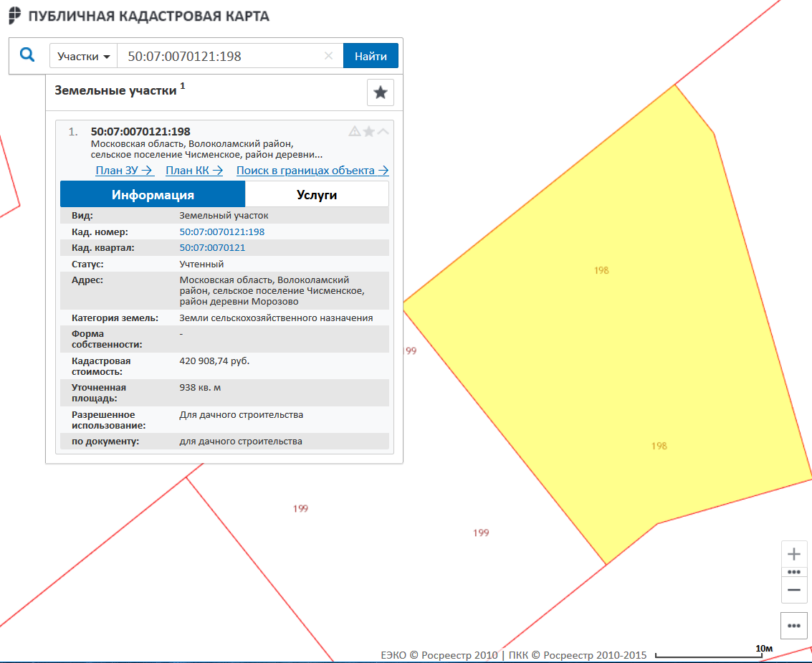Click the ПУБЛИЧНАЯ КАДАСТРОВАЯ КАРТА title
The width and height of the screenshot is (812, 663).
pyautogui.click(x=148, y=16)
